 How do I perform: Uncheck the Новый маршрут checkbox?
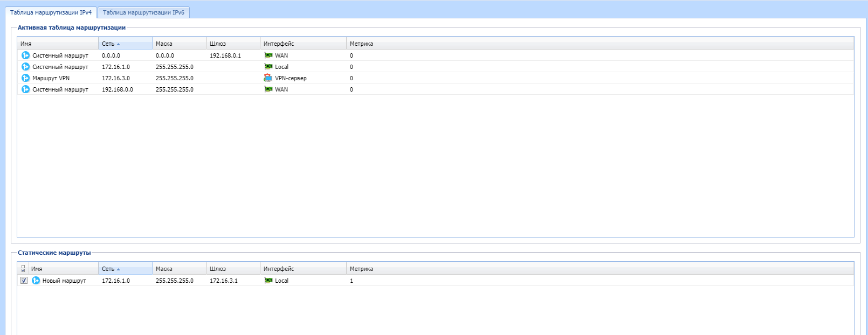(x=24, y=281)
